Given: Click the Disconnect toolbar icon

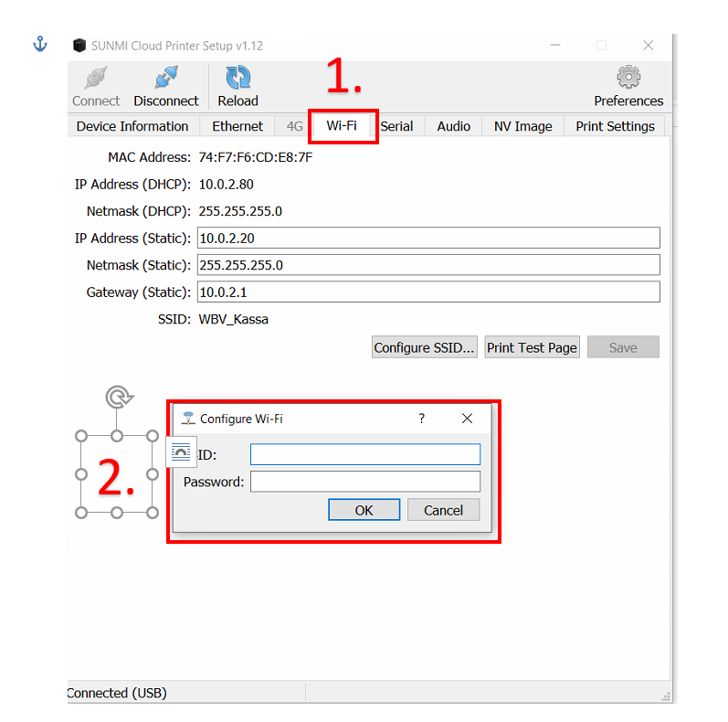Looking at the screenshot, I should coord(166,79).
